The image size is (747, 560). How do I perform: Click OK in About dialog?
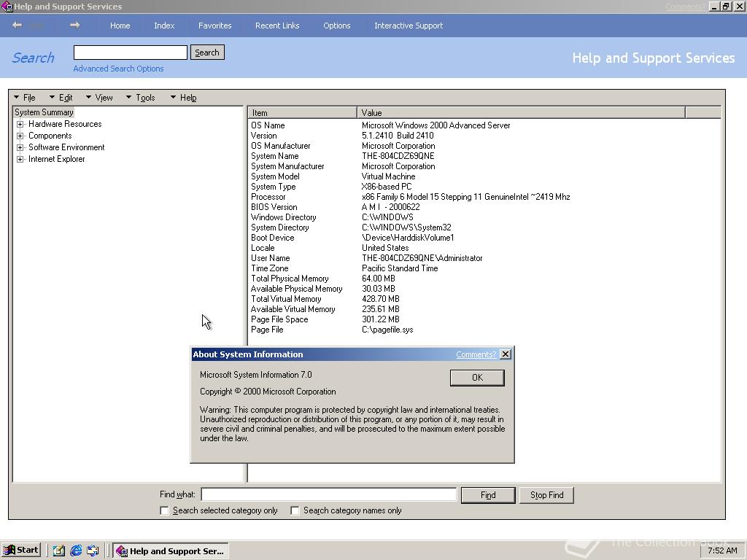(477, 378)
